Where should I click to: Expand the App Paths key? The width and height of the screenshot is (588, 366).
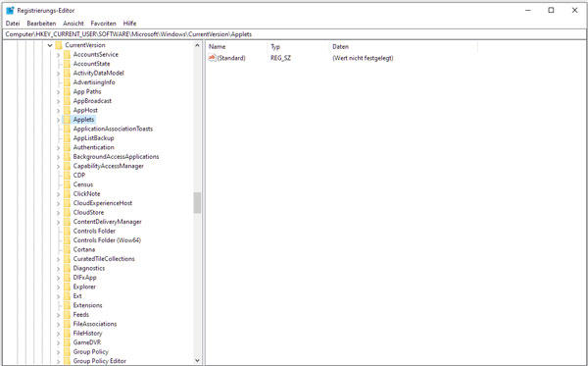(58, 92)
